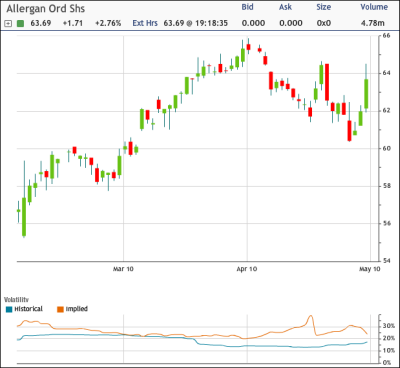Select the +2.76% percent change
The height and width of the screenshot is (368, 400).
point(108,23)
